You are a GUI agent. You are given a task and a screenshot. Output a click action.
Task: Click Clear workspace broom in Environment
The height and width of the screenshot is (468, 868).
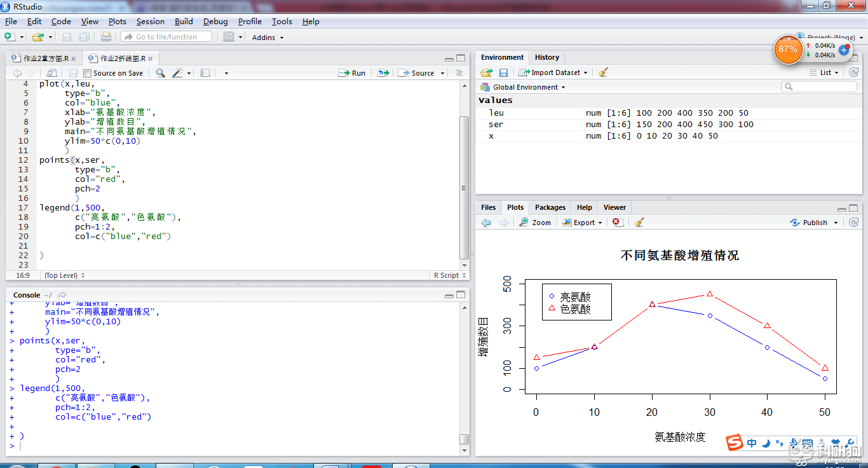click(x=603, y=72)
